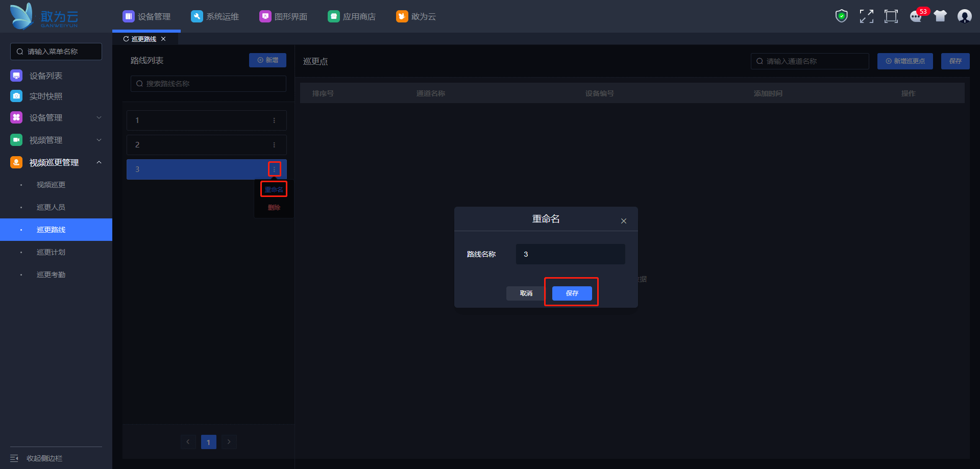Viewport: 980px width, 469px height.
Task: Open 应用商店 top navigation tab
Action: point(352,16)
